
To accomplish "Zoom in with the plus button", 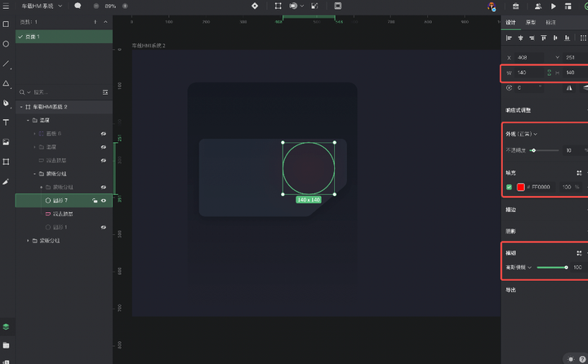I will tap(125, 6).
